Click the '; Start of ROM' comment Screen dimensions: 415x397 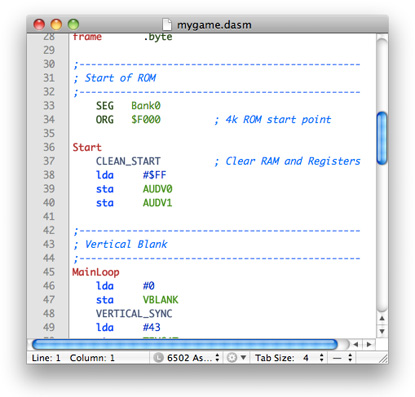tap(115, 78)
